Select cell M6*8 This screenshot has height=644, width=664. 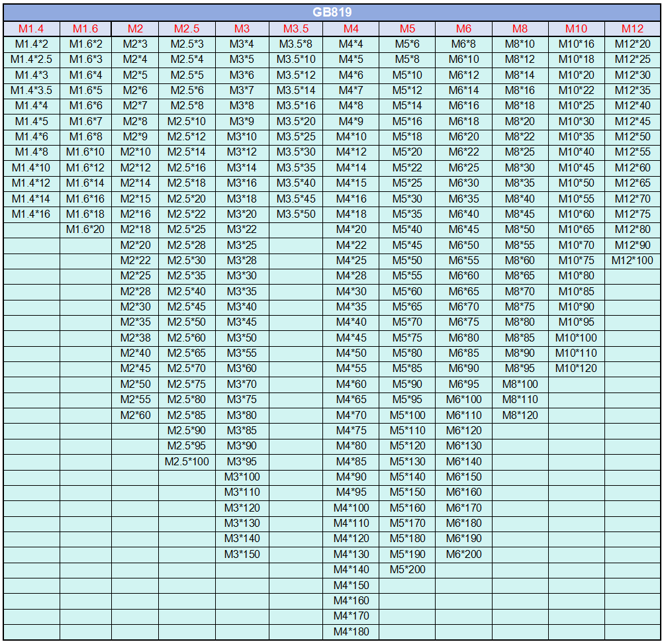click(463, 44)
